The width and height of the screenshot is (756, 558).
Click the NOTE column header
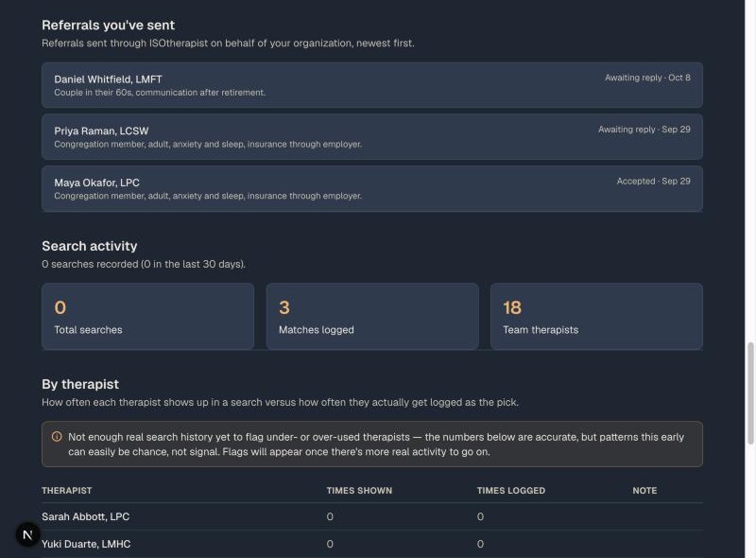tap(644, 491)
